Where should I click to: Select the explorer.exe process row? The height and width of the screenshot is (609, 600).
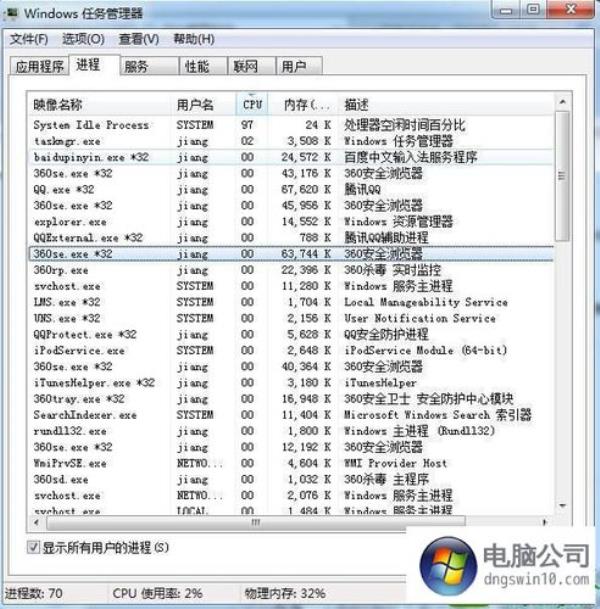[291, 222]
